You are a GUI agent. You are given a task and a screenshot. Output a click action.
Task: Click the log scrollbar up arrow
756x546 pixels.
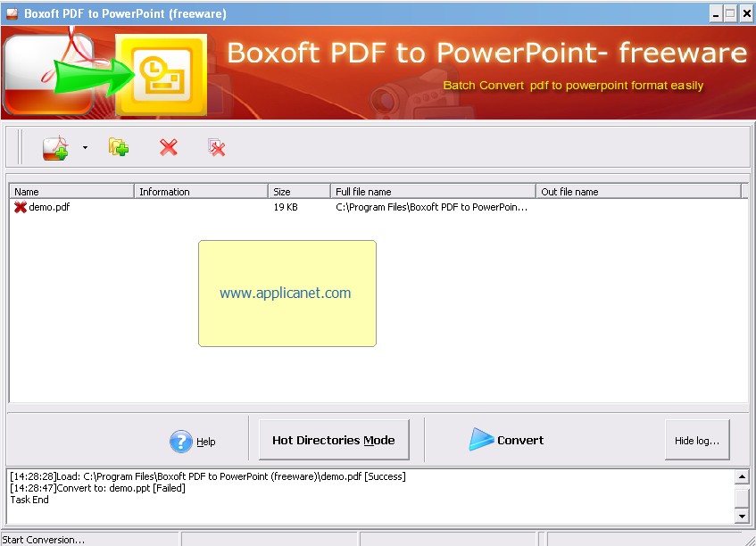pos(742,476)
